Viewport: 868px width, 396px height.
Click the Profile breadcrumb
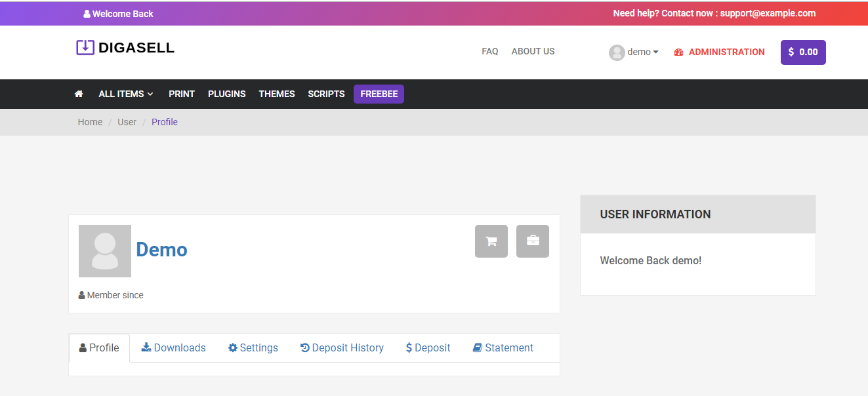[x=165, y=122]
